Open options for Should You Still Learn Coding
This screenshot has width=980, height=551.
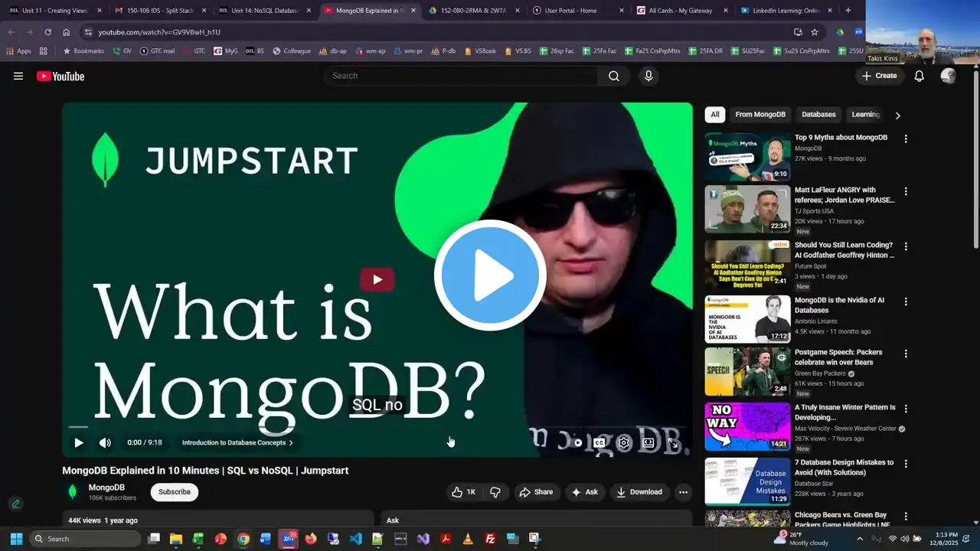tap(906, 246)
